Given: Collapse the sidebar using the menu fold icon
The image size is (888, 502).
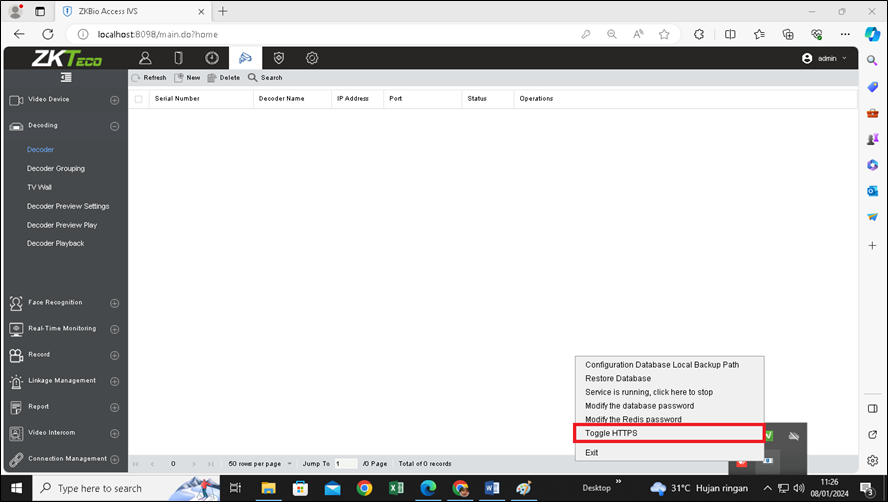Looking at the screenshot, I should [x=66, y=77].
